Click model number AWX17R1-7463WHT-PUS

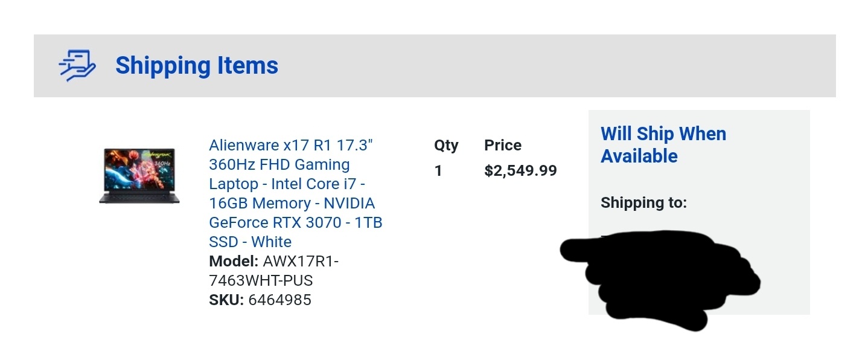tap(274, 271)
